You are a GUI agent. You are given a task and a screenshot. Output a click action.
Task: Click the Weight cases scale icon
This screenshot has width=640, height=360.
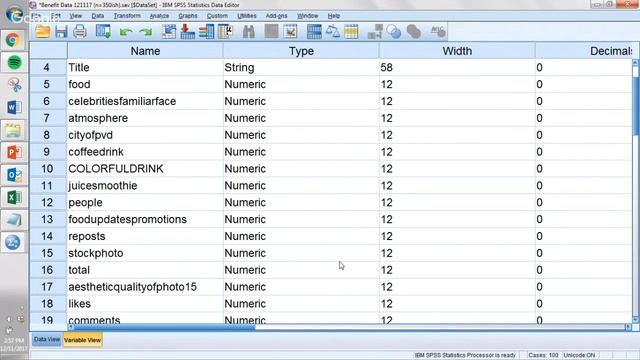333,31
